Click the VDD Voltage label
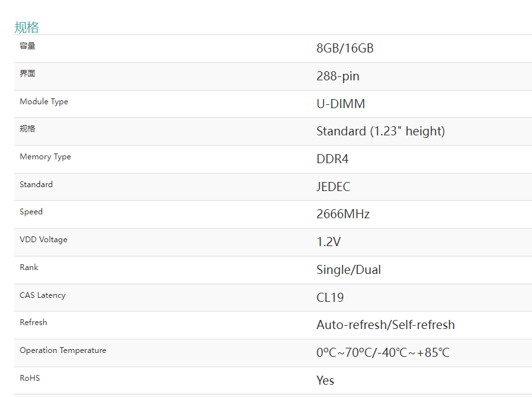Image resolution: width=532 pixels, height=397 pixels. [43, 240]
